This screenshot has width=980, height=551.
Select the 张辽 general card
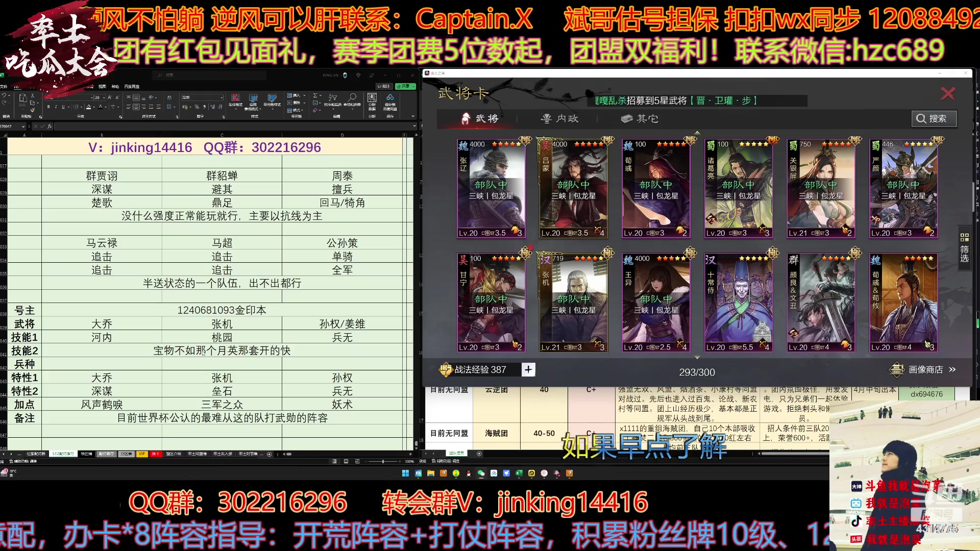[491, 188]
